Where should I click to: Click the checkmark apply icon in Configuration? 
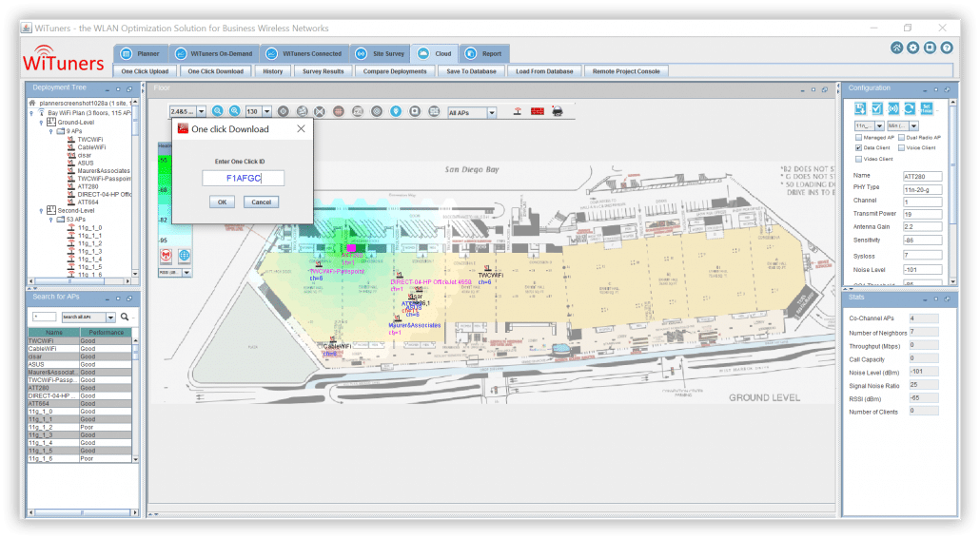point(877,108)
